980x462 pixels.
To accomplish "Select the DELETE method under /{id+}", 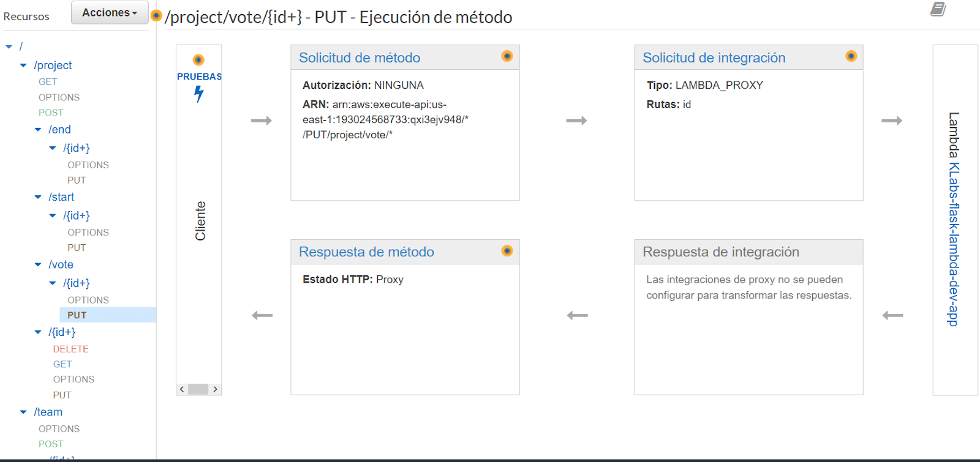I will point(70,349).
